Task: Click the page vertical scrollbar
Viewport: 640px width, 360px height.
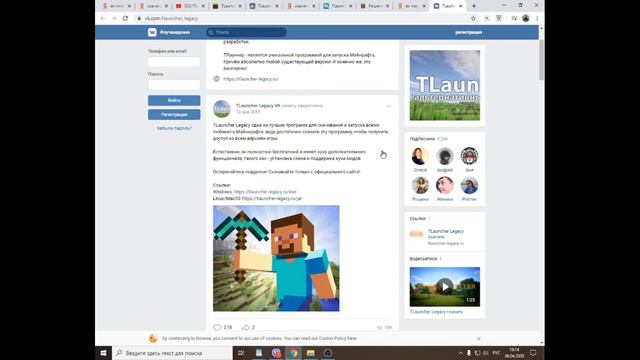Action: [541, 60]
